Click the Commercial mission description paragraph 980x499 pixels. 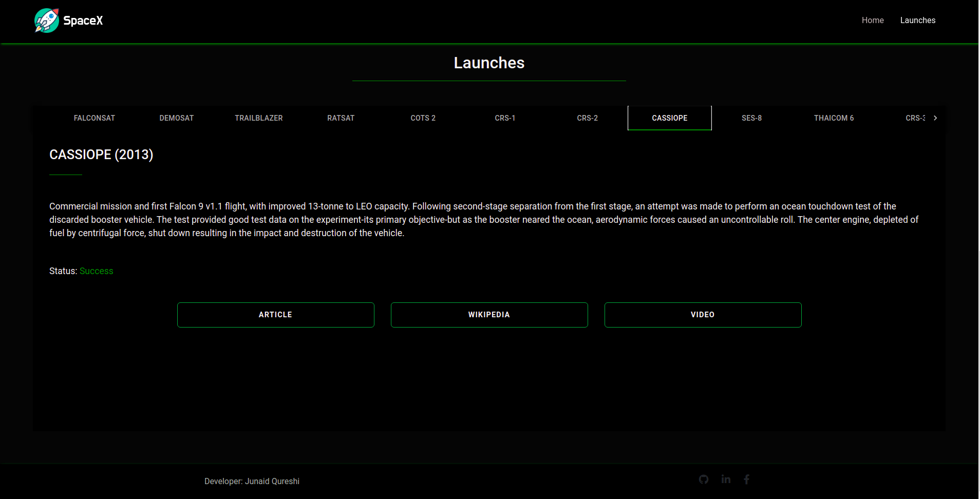coord(484,220)
